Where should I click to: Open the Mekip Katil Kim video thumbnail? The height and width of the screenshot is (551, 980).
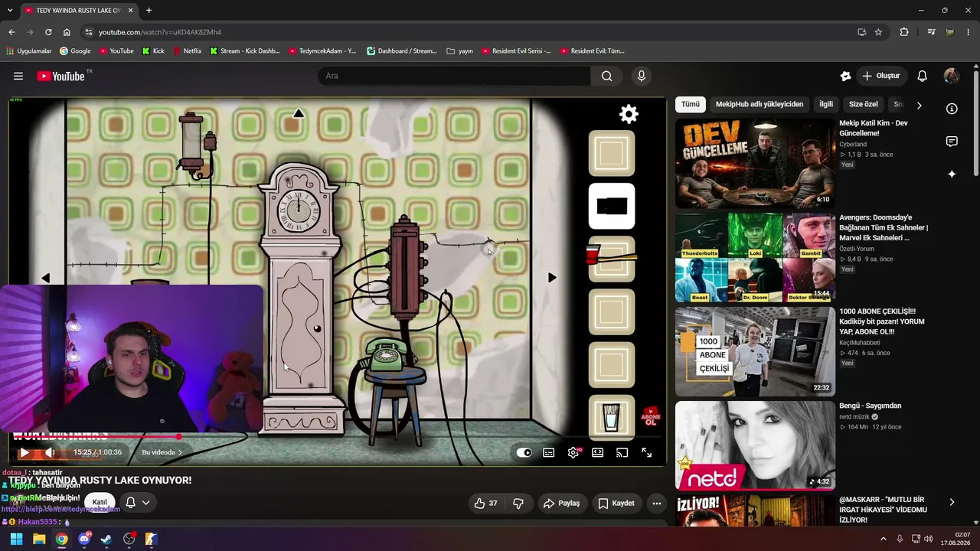pyautogui.click(x=755, y=163)
